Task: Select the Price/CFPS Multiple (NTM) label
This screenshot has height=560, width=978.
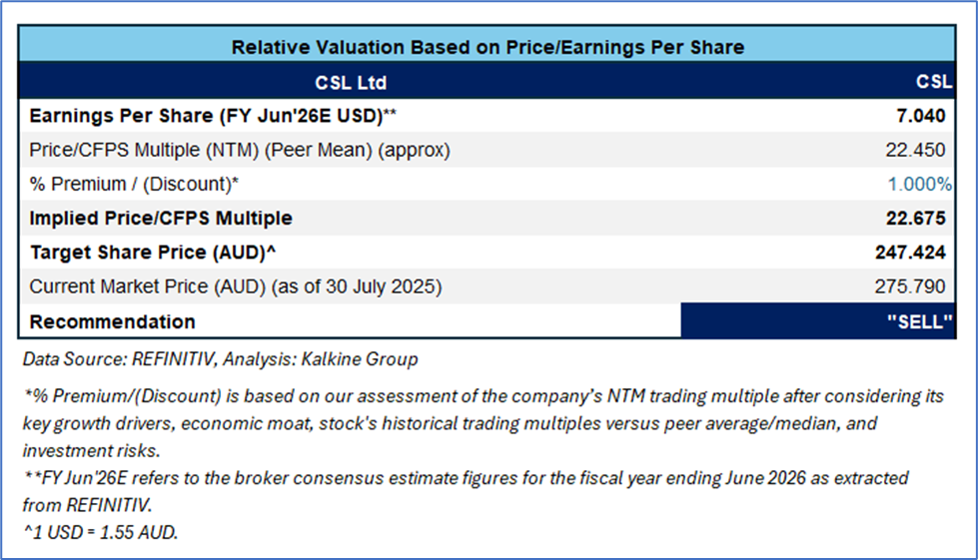Action: [240, 151]
